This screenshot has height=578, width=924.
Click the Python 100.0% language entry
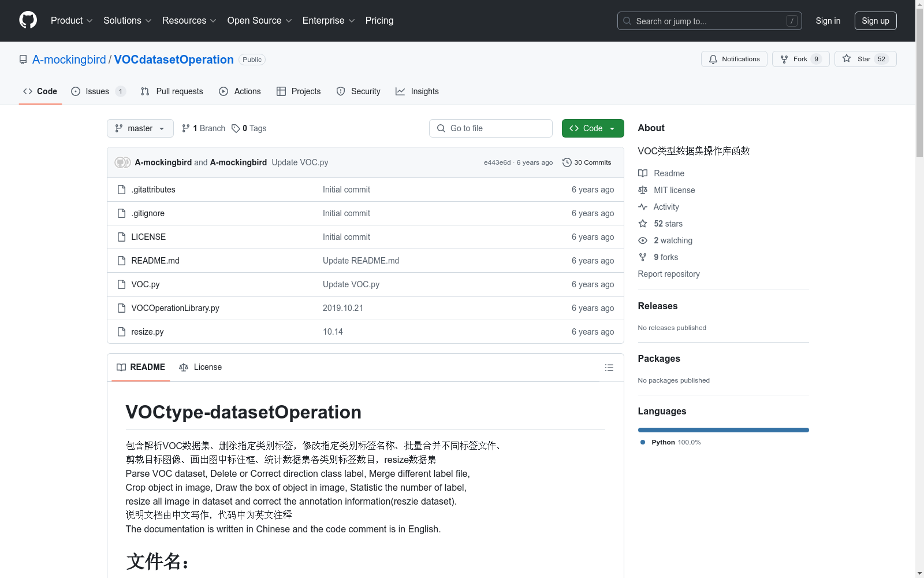tap(670, 442)
